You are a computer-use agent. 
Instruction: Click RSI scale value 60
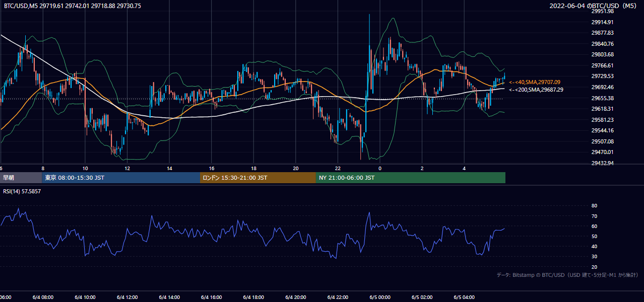click(x=594, y=226)
